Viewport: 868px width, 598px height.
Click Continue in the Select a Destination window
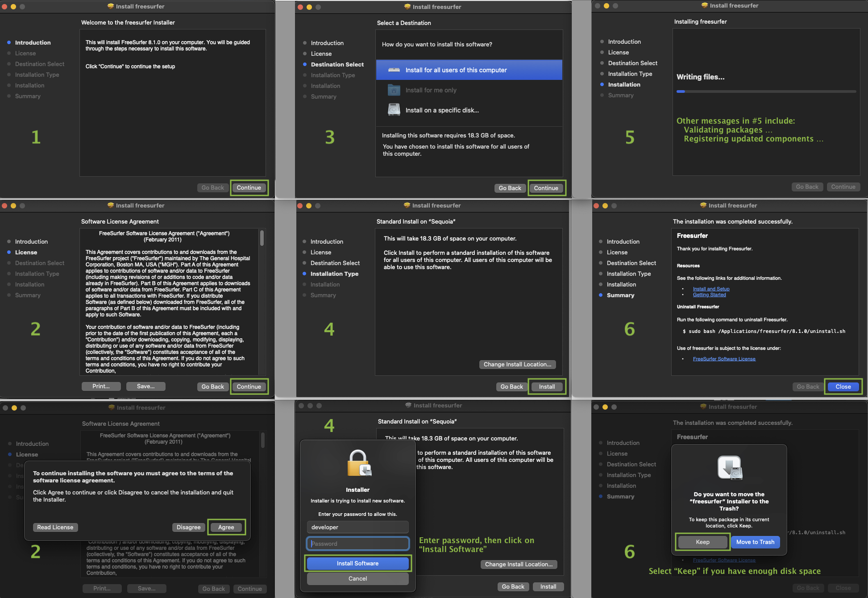point(546,188)
